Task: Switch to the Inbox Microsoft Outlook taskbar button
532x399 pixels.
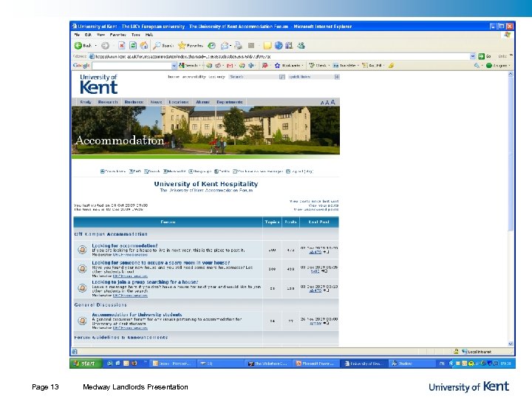Action: (x=172, y=364)
